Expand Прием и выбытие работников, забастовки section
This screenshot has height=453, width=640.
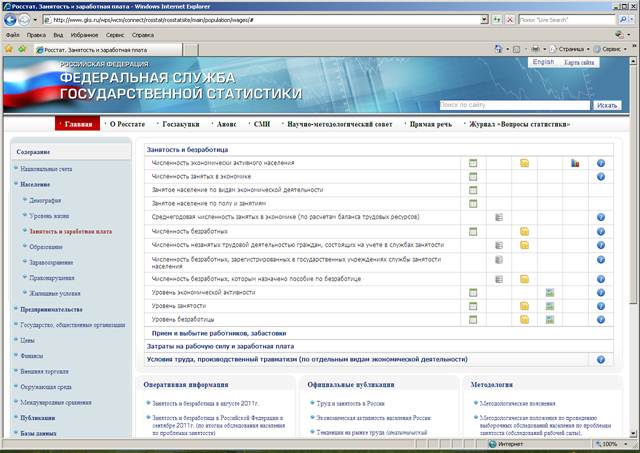tap(219, 333)
